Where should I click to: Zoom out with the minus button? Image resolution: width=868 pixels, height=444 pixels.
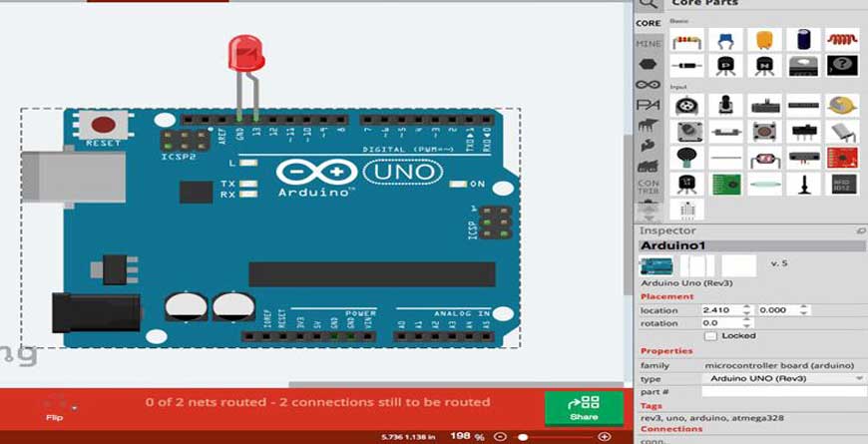(500, 437)
